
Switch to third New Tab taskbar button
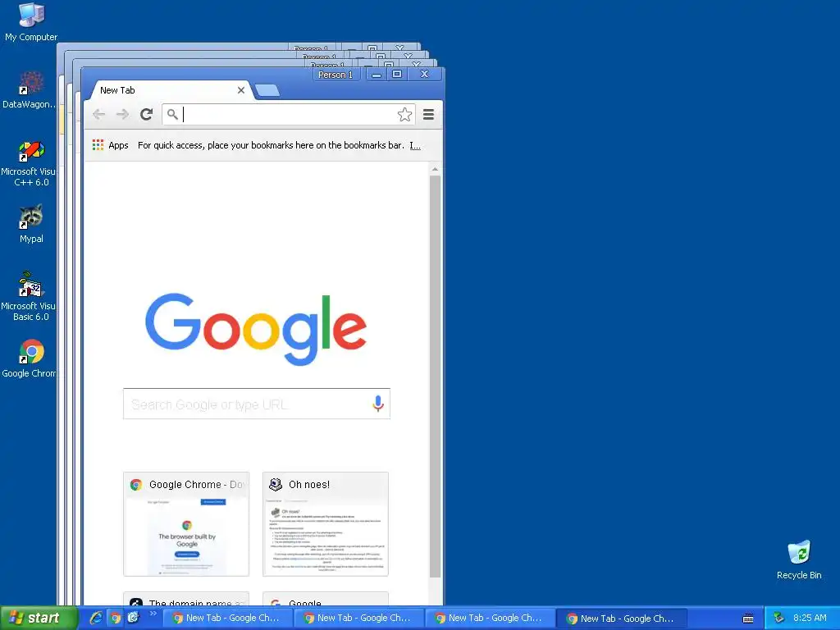489,618
